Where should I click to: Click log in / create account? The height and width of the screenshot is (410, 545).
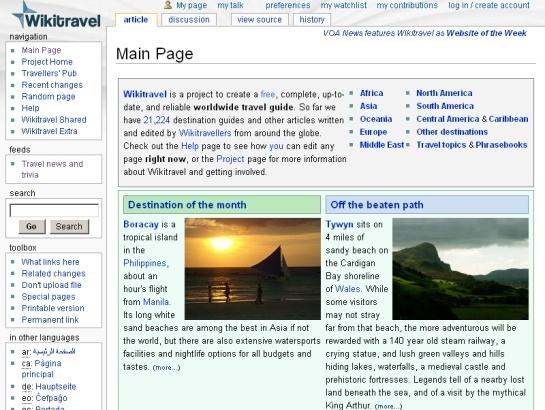[x=489, y=5]
